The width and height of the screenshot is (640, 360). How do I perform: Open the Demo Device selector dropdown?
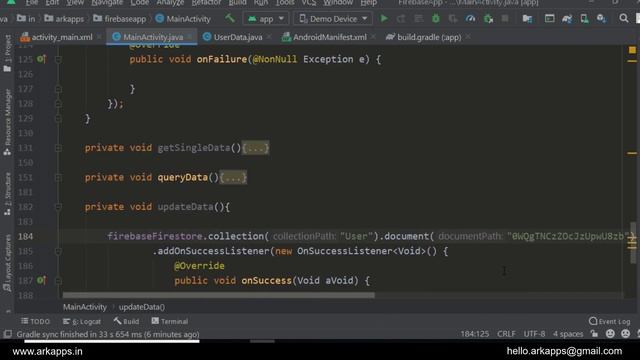click(x=333, y=19)
